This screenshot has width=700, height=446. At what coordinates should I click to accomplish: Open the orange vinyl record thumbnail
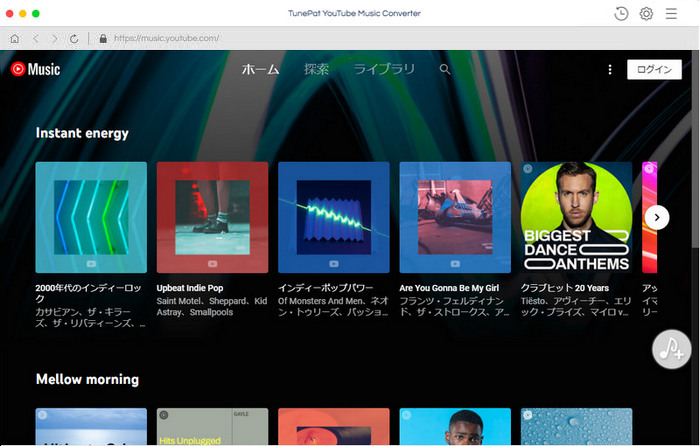point(334,426)
